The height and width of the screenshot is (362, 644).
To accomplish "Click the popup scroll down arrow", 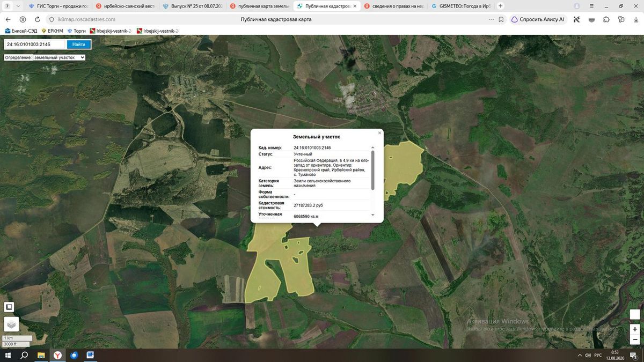I will click(373, 215).
